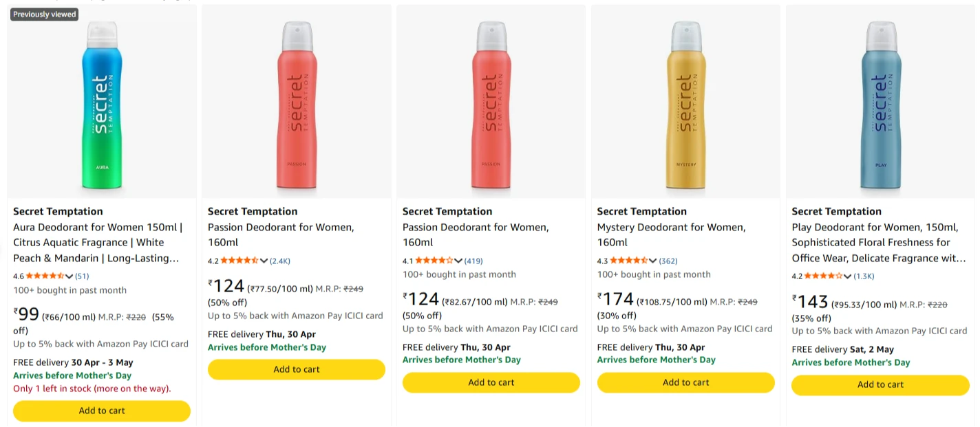980x427 pixels.
Task: Expand rating chevron for Aura Deodorant
Action: (x=69, y=276)
